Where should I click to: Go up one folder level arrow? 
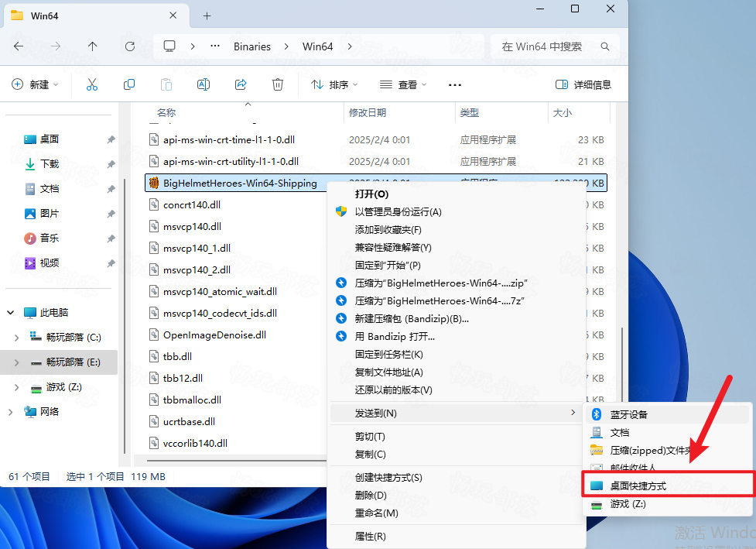(93, 46)
